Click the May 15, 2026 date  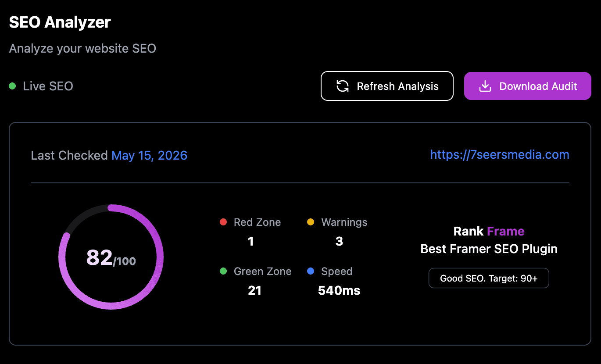click(150, 155)
